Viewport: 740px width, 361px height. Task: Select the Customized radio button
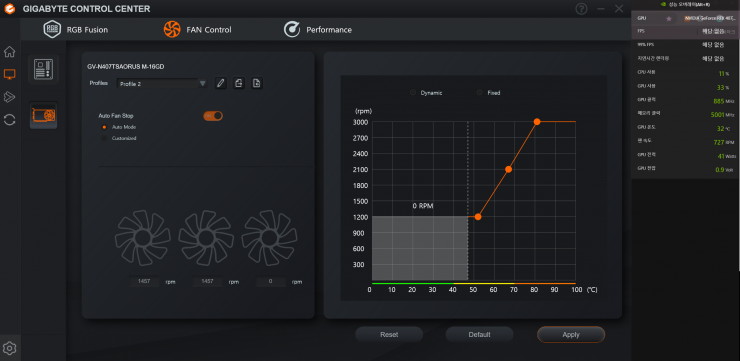[104, 138]
